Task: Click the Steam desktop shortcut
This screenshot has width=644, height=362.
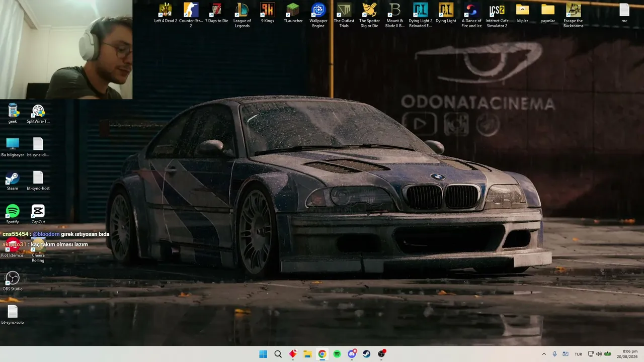Action: (x=13, y=181)
